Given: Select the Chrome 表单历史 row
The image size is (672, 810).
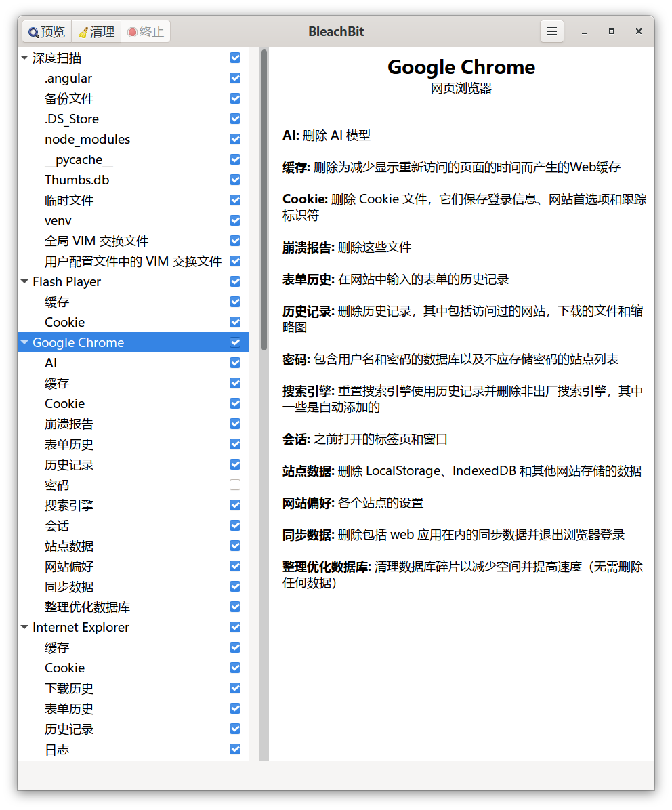Looking at the screenshot, I should click(133, 444).
